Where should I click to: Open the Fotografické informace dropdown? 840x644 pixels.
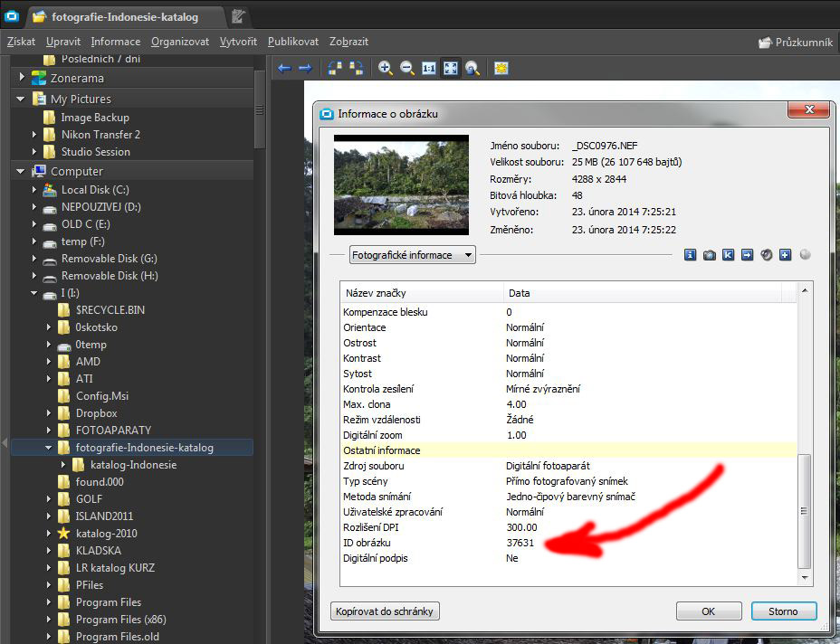pyautogui.click(x=413, y=255)
